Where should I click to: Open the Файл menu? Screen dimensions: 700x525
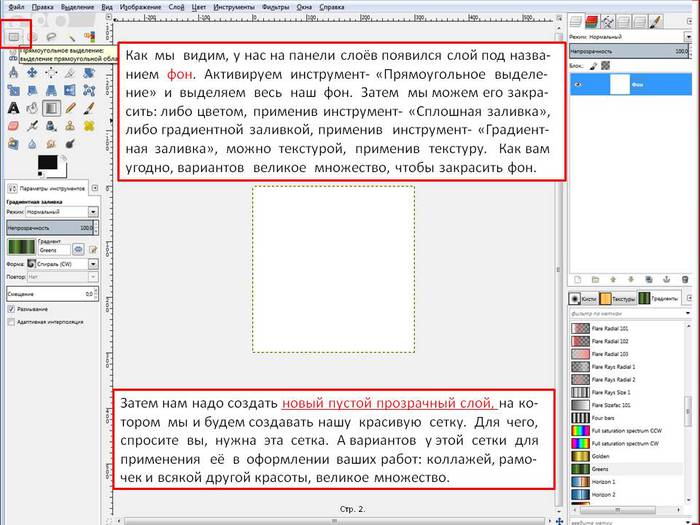point(17,7)
